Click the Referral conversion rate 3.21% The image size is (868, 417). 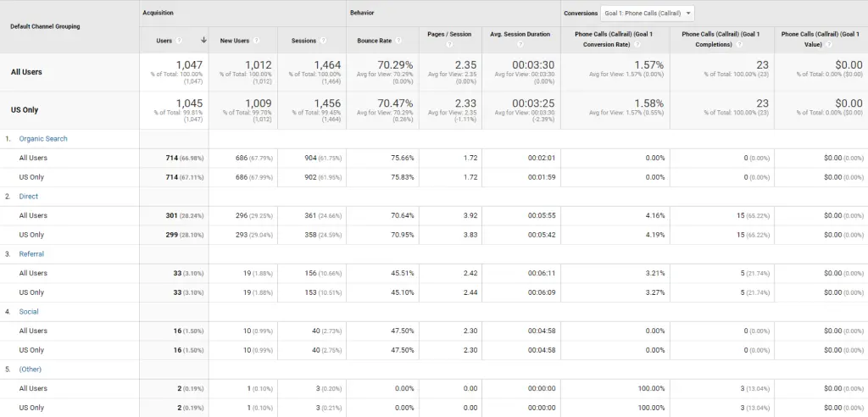tap(655, 273)
